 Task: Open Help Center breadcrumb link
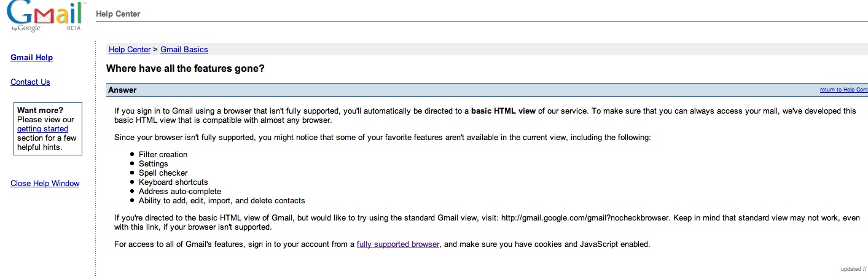130,50
